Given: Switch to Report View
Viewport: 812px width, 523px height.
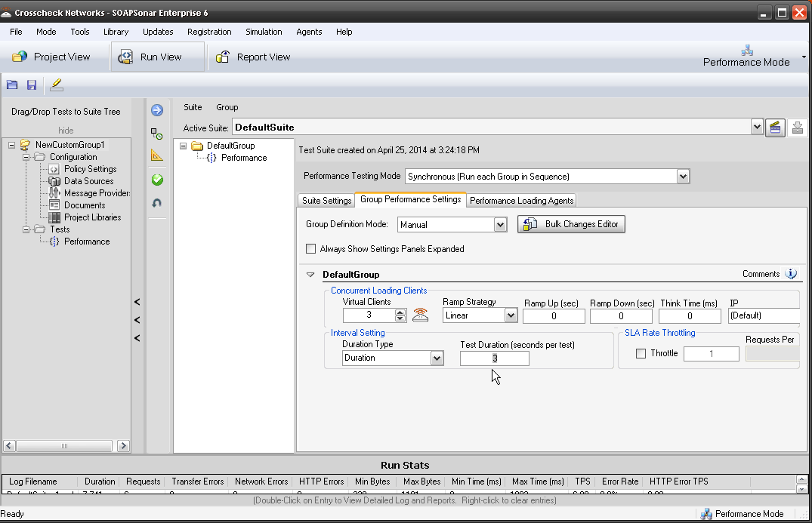Looking at the screenshot, I should click(x=253, y=57).
